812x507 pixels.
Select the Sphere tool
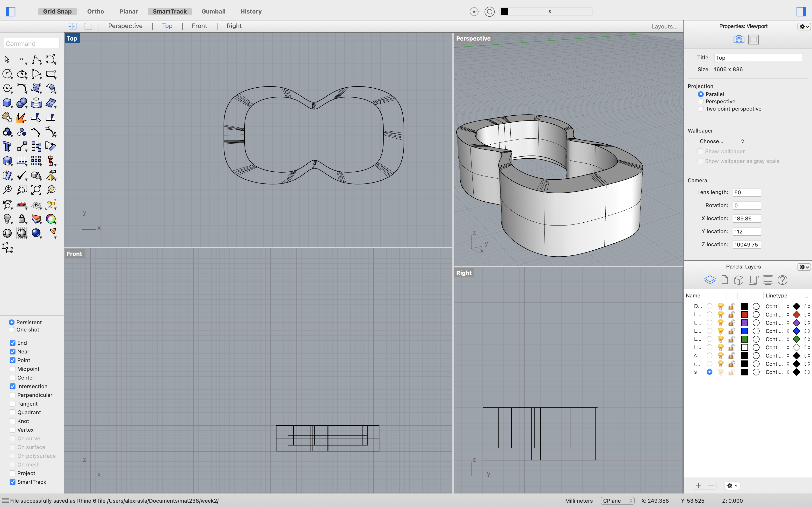point(22,103)
